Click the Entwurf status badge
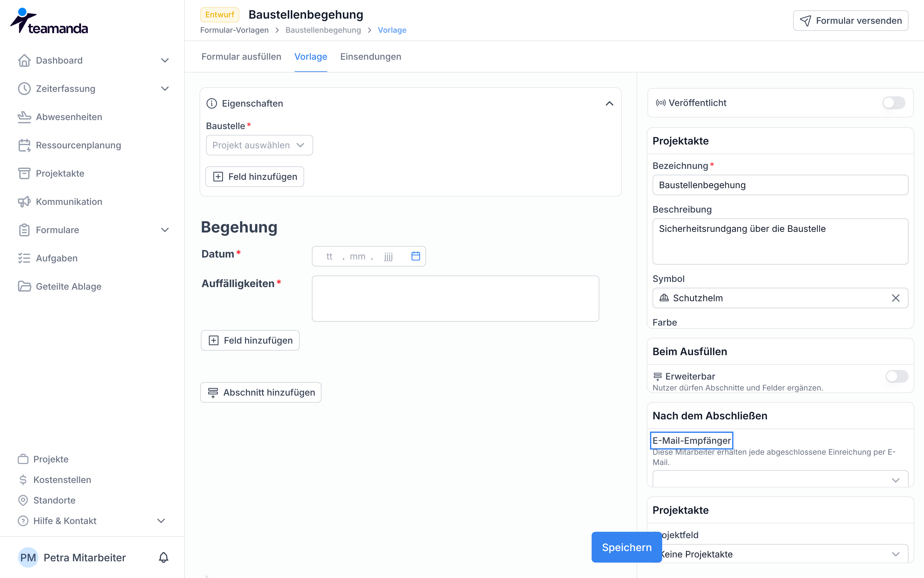The height and width of the screenshot is (578, 924). pyautogui.click(x=219, y=14)
